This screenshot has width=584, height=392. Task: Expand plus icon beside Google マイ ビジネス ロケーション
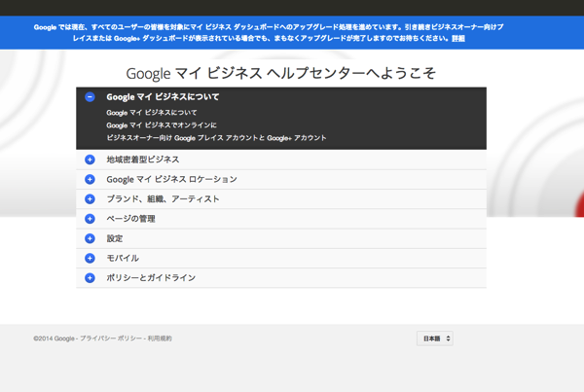[90, 179]
